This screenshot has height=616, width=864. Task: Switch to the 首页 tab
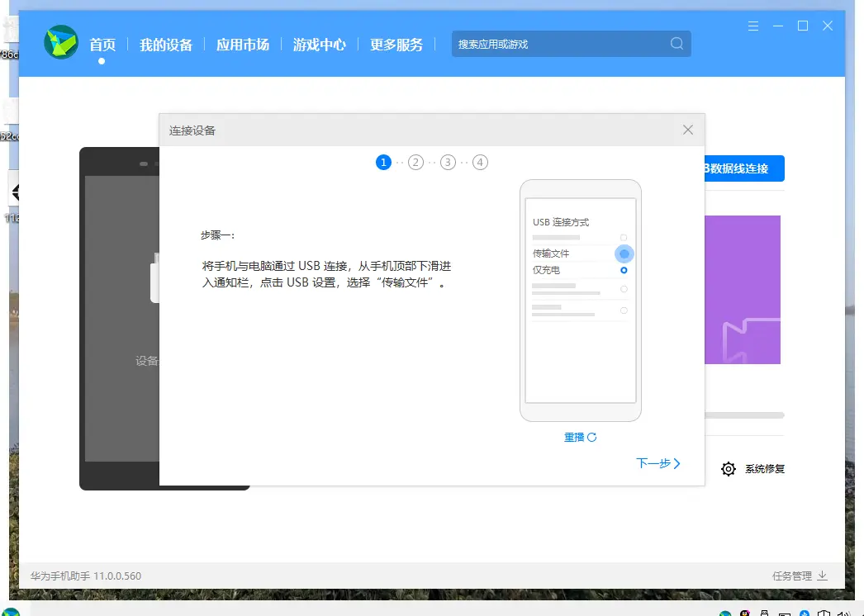(x=102, y=45)
